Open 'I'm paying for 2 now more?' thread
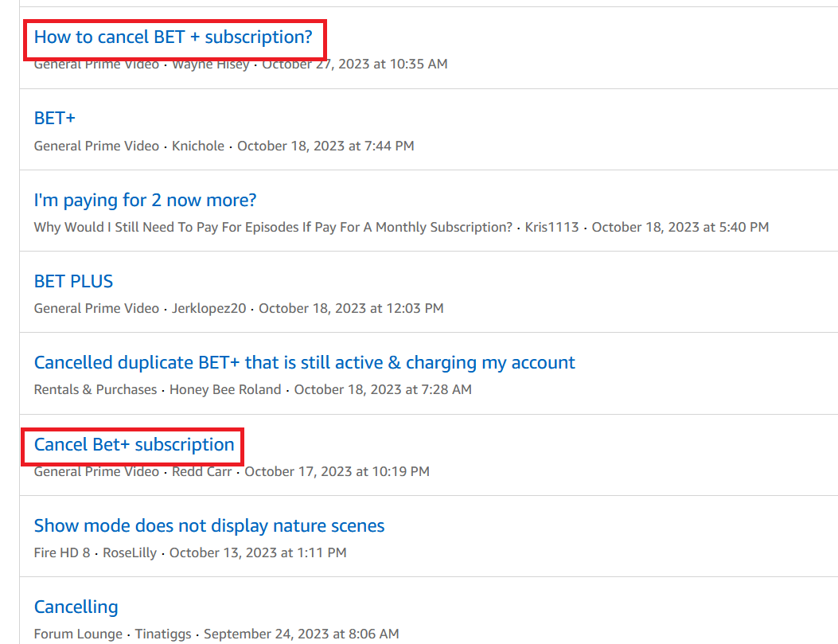838x644 pixels. 145,200
